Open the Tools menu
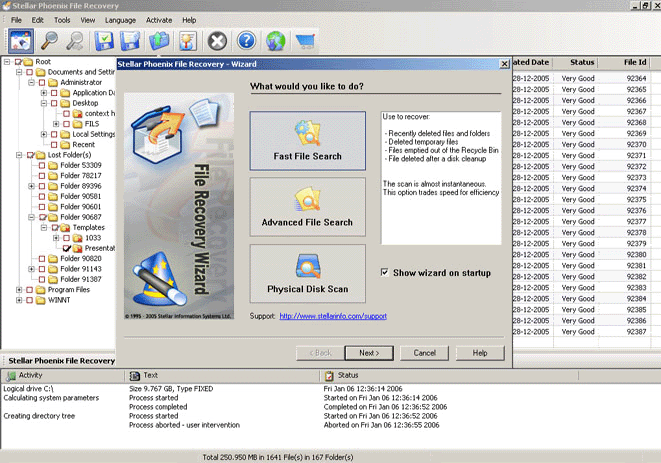 pyautogui.click(x=62, y=20)
